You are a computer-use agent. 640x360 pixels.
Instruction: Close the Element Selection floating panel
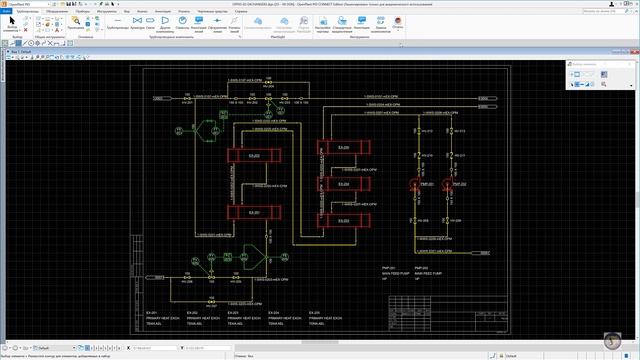click(x=629, y=64)
